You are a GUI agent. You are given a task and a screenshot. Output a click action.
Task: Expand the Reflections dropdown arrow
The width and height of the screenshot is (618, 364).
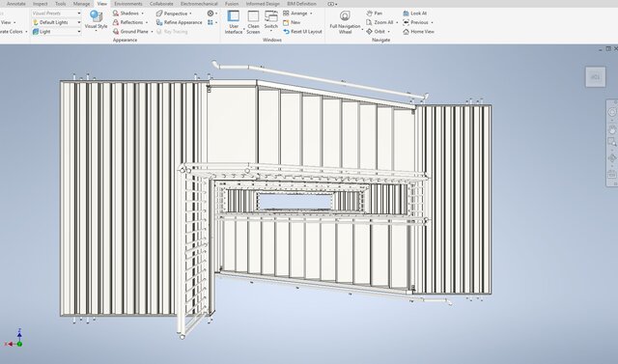(147, 22)
